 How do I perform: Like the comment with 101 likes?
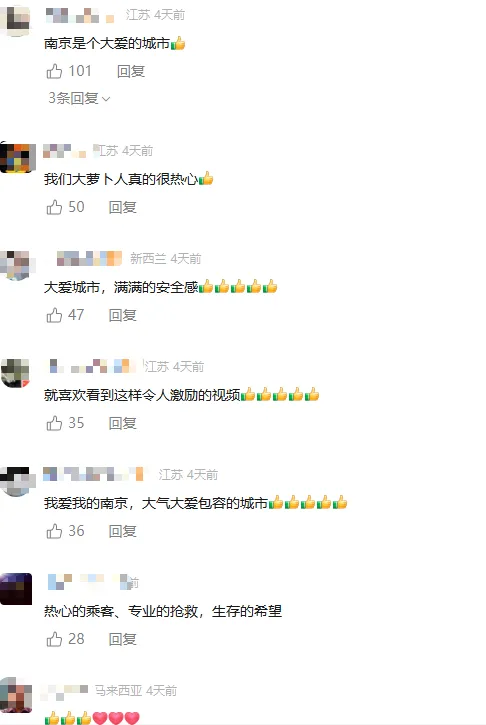[55, 71]
